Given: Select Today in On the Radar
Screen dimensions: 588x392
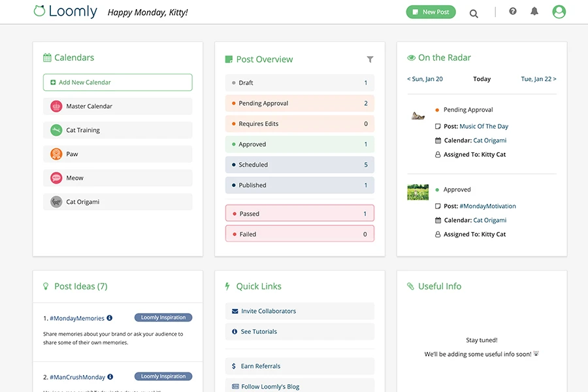Looking at the screenshot, I should point(482,79).
